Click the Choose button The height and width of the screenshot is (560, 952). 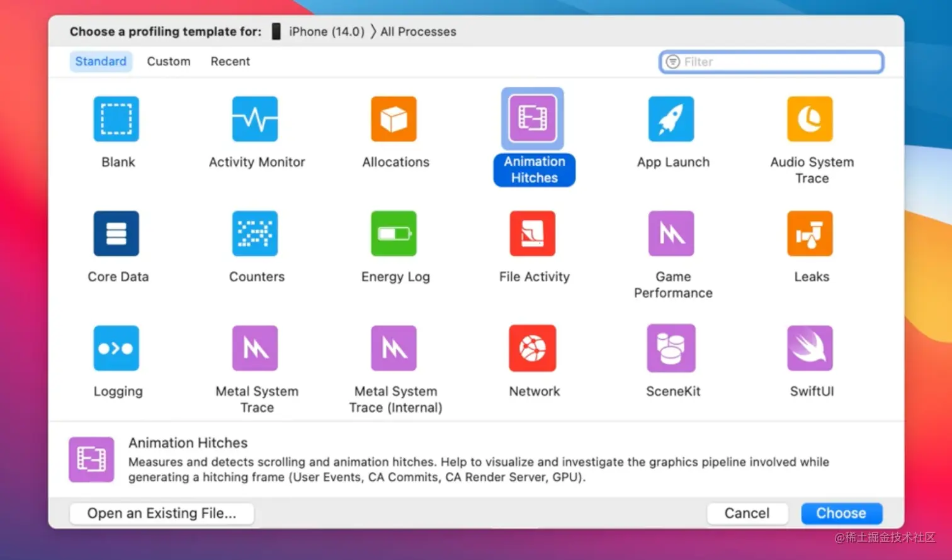click(x=841, y=513)
